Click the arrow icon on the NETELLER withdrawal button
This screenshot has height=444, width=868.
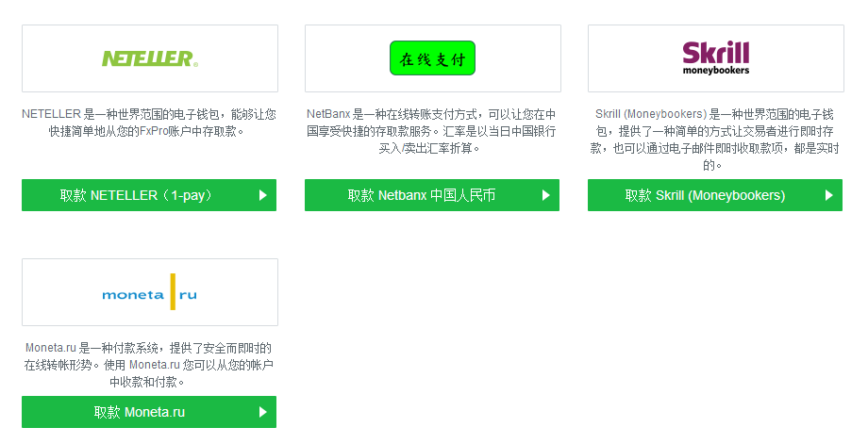point(263,196)
